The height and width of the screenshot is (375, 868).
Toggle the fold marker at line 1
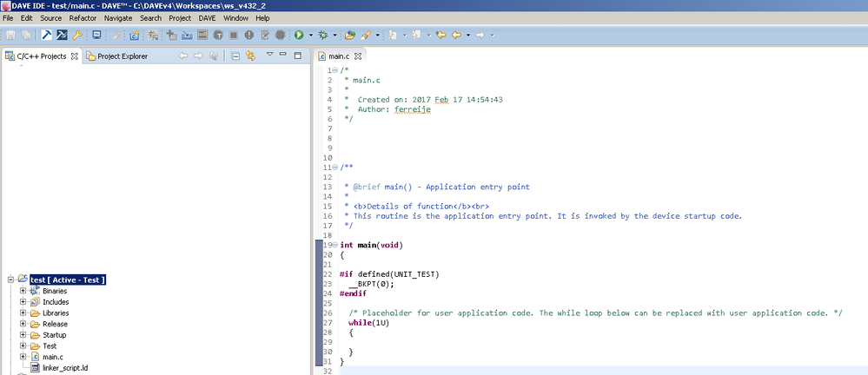(335, 70)
